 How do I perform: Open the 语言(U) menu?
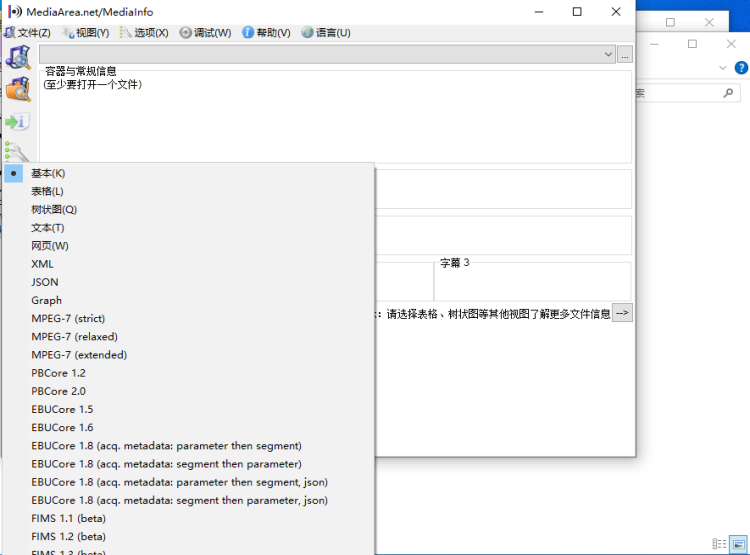coord(326,33)
